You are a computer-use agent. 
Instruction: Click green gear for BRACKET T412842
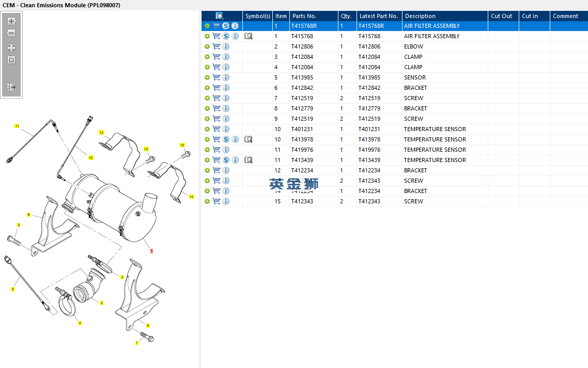[x=207, y=88]
